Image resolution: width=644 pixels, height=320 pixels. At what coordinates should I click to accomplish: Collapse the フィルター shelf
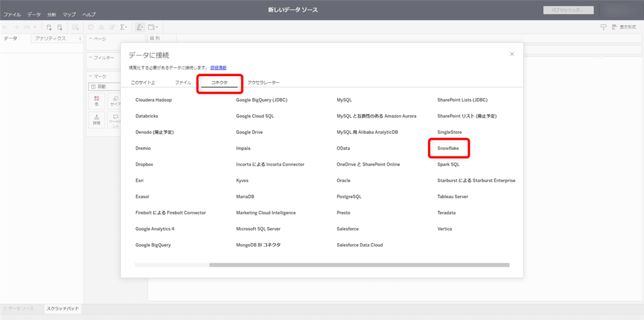[x=91, y=58]
